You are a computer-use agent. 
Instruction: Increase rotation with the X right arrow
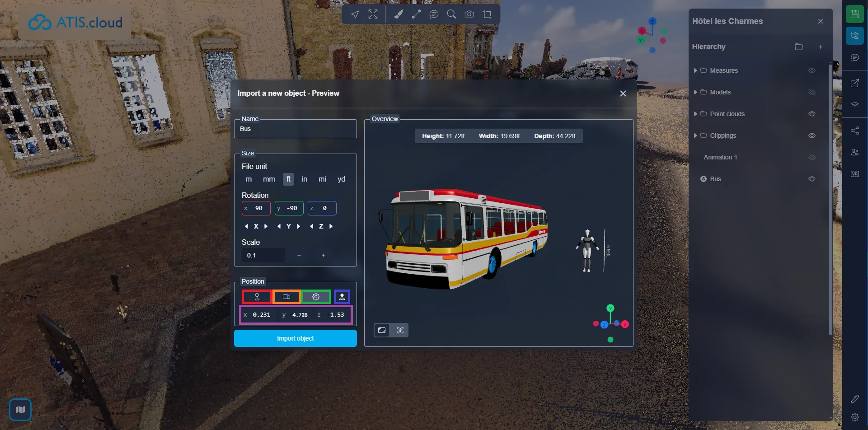pos(266,226)
